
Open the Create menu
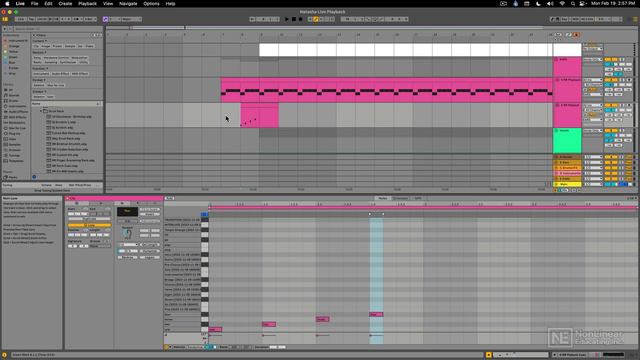coord(65,4)
